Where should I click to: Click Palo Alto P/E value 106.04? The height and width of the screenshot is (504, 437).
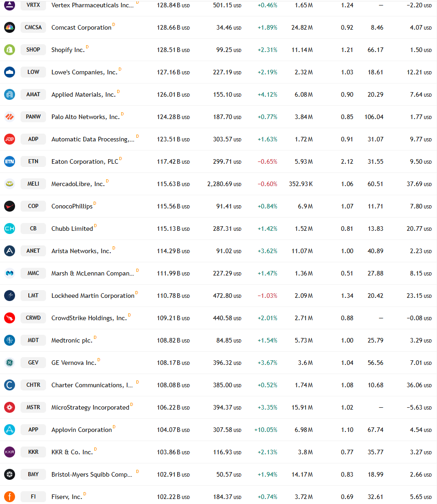(374, 117)
